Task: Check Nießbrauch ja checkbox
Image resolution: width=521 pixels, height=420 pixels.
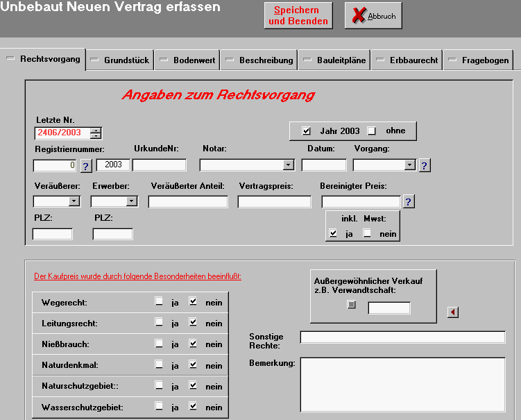Action: (x=159, y=344)
